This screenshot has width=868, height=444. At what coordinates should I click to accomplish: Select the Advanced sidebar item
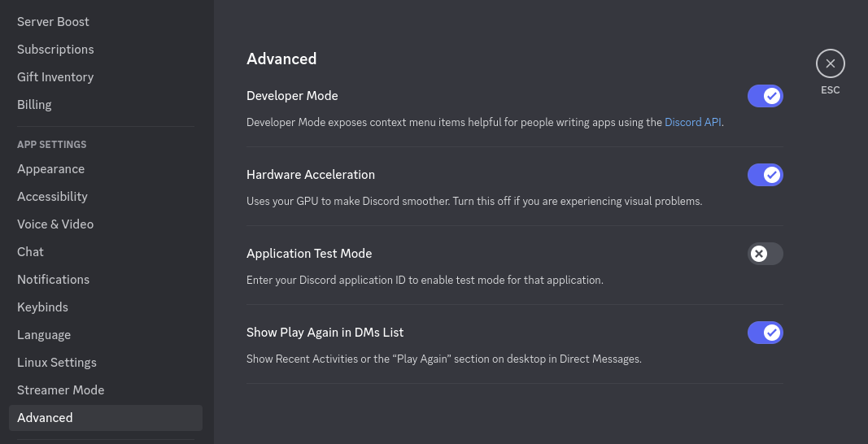tap(106, 418)
